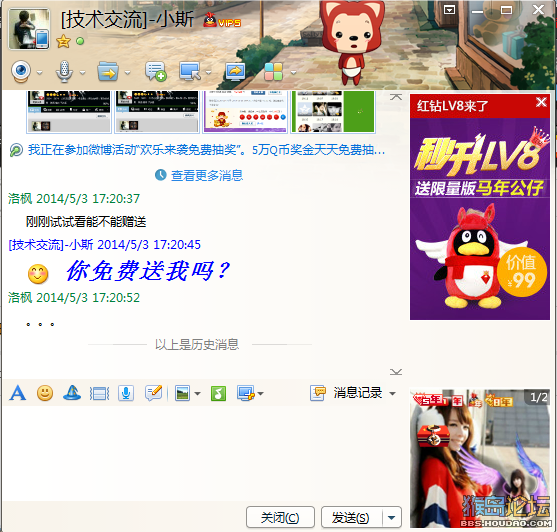Start a video call with webcam icon
This screenshot has width=557, height=532.
pos(21,71)
